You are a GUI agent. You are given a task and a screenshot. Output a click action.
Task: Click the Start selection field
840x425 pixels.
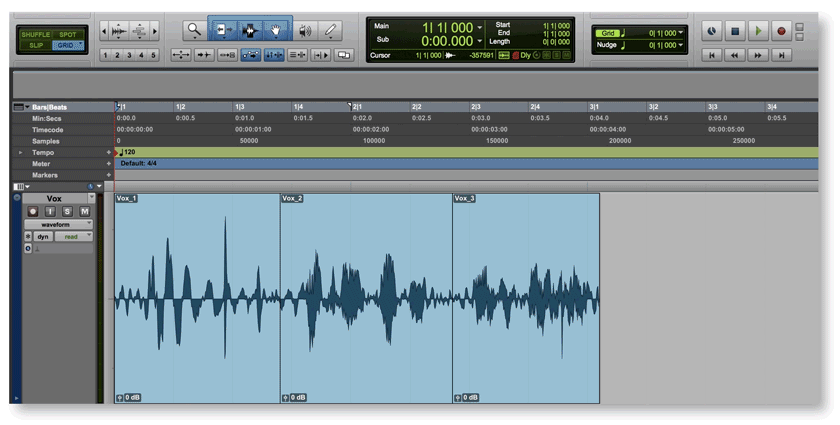point(556,25)
